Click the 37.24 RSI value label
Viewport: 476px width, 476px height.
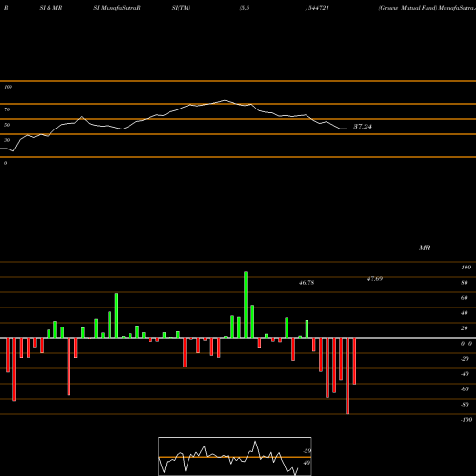(363, 127)
